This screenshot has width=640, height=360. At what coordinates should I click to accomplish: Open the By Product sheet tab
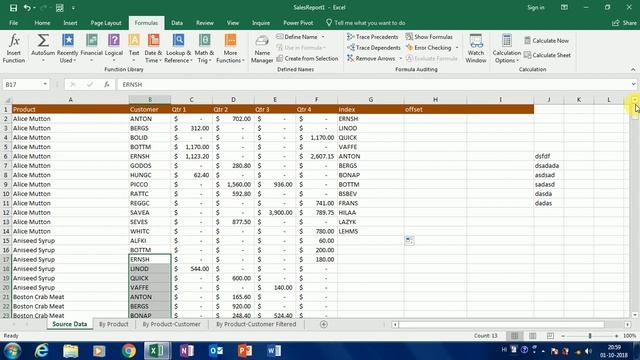tap(113, 324)
